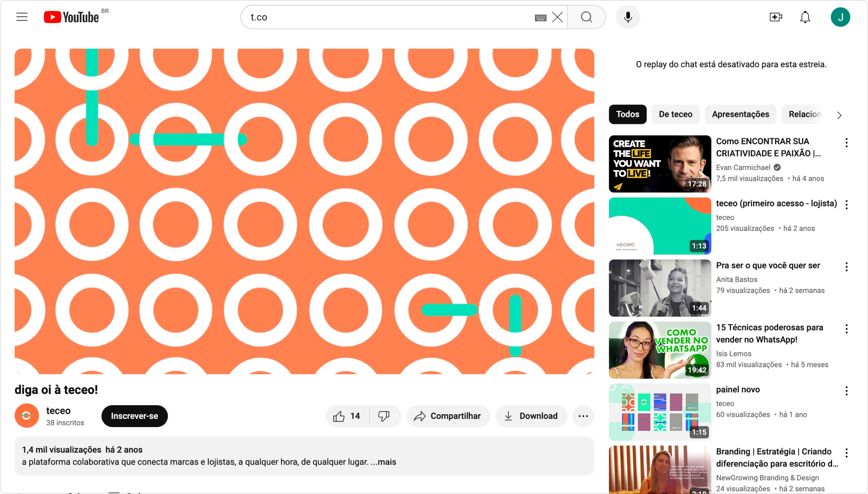The height and width of the screenshot is (494, 868).
Task: Start voice search with microphone icon
Action: pos(628,17)
